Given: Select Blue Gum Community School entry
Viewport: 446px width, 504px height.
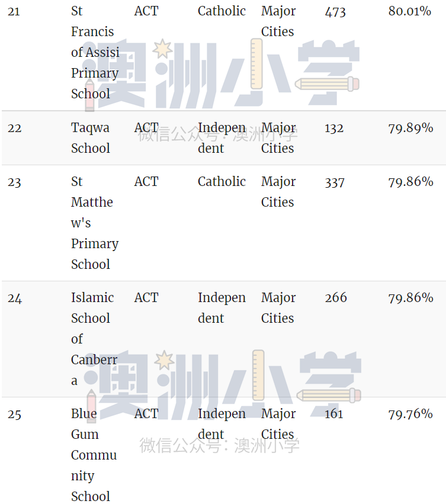Looking at the screenshot, I should click(94, 455).
